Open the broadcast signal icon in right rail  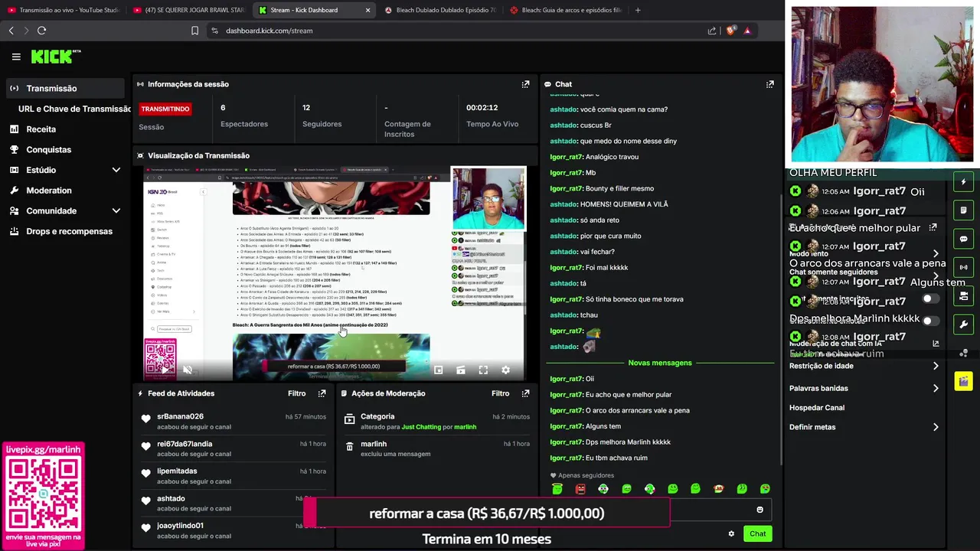[x=963, y=267]
